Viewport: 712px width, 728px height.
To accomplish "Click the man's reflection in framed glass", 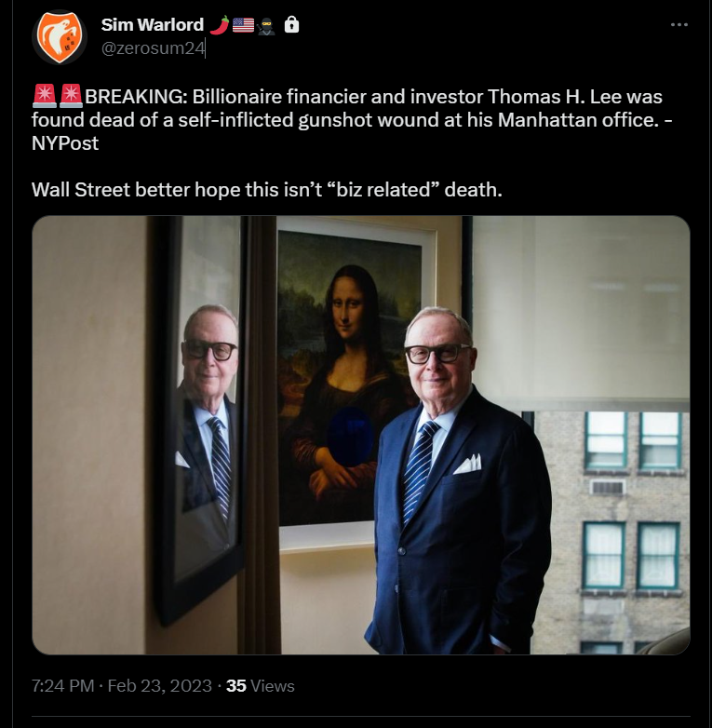I will click(208, 409).
